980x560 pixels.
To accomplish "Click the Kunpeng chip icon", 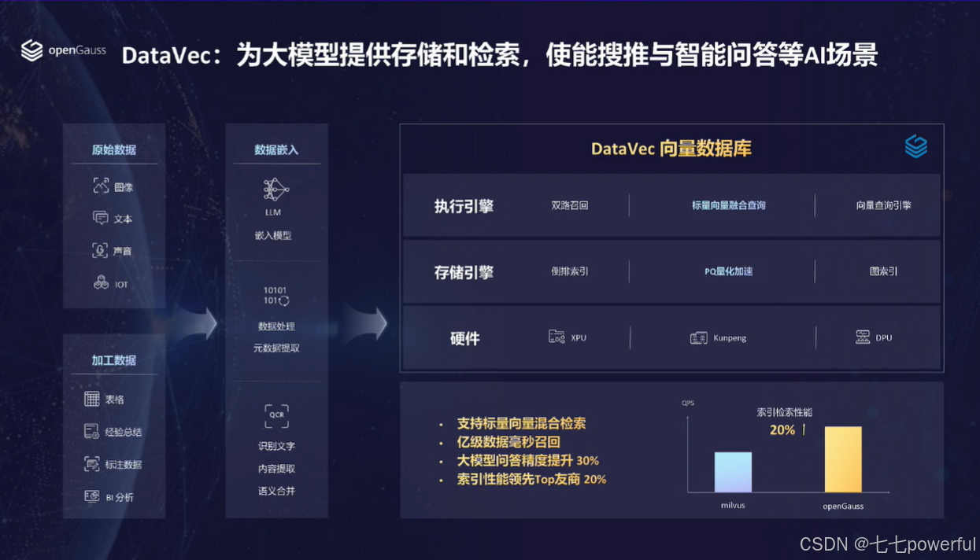I will (x=698, y=337).
